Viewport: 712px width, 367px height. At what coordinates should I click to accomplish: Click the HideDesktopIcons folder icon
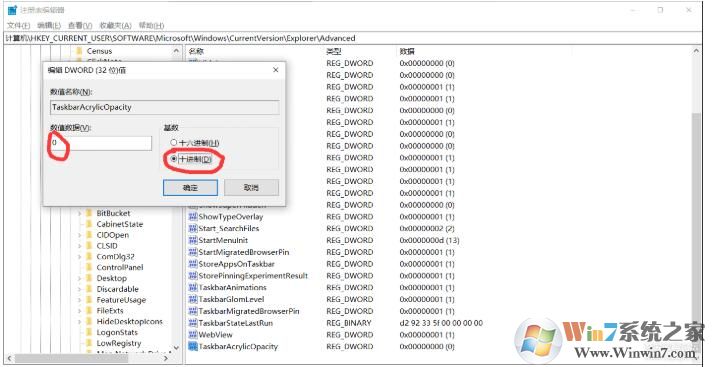[x=89, y=322]
